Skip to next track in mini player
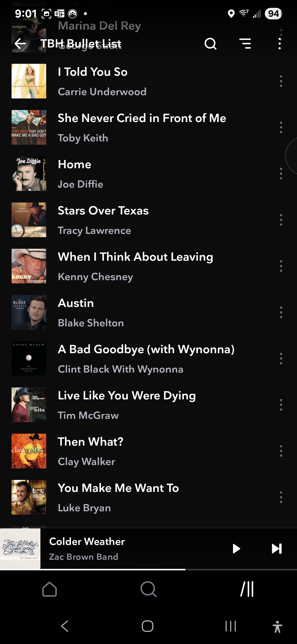This screenshot has height=644, width=297. [x=277, y=548]
